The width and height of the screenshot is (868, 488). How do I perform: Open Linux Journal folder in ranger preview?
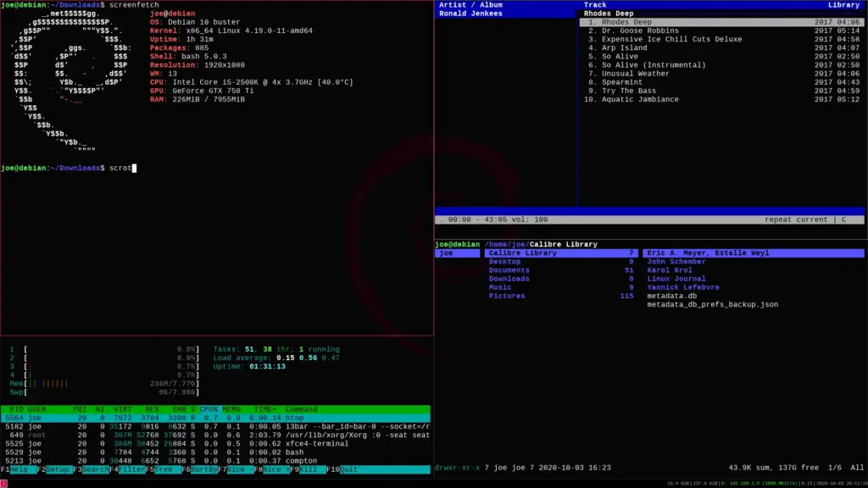pyautogui.click(x=676, y=279)
